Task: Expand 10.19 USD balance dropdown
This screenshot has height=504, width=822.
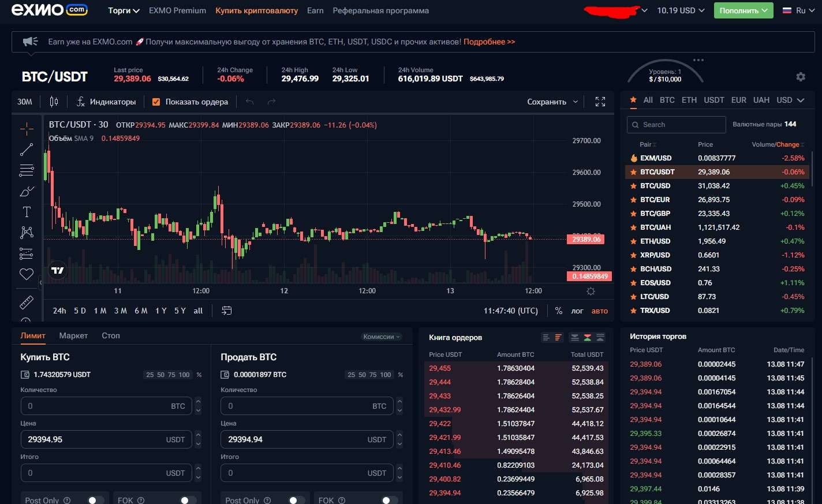Action: click(681, 10)
